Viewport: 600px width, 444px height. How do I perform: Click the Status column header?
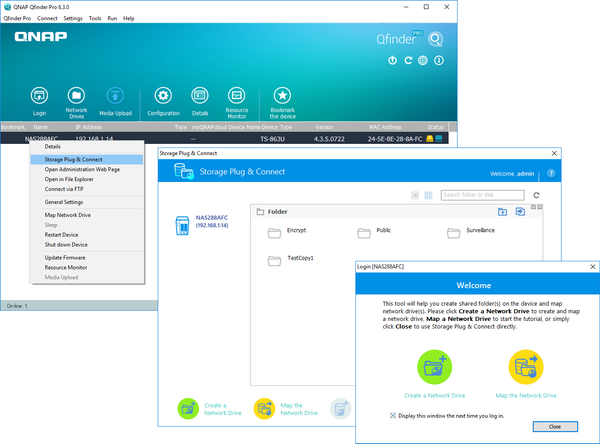coord(435,127)
